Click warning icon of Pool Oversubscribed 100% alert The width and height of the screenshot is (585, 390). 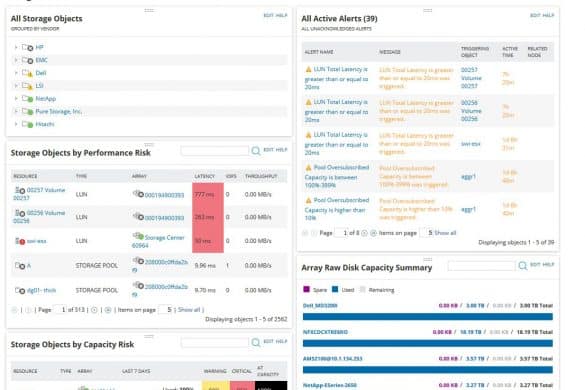point(309,168)
